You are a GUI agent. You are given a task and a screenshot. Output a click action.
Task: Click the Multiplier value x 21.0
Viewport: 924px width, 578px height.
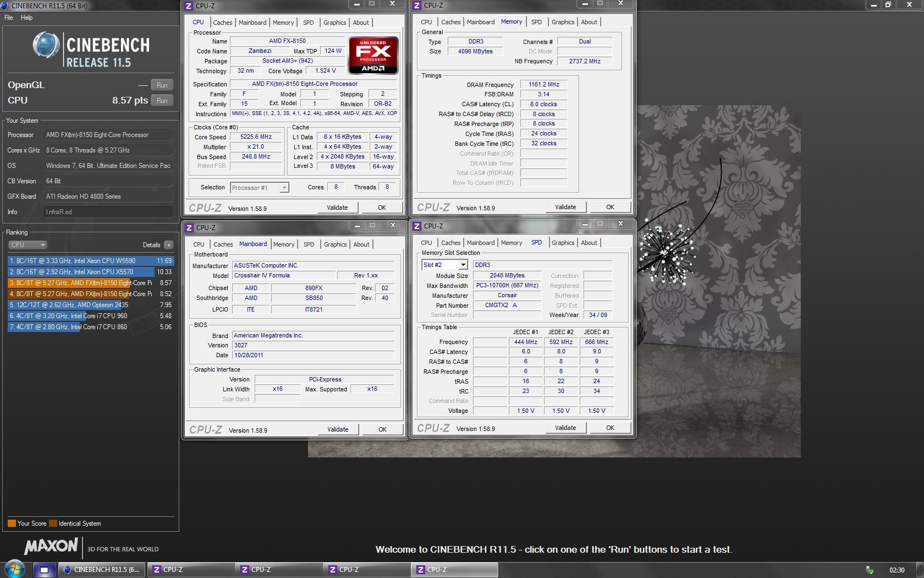(256, 147)
